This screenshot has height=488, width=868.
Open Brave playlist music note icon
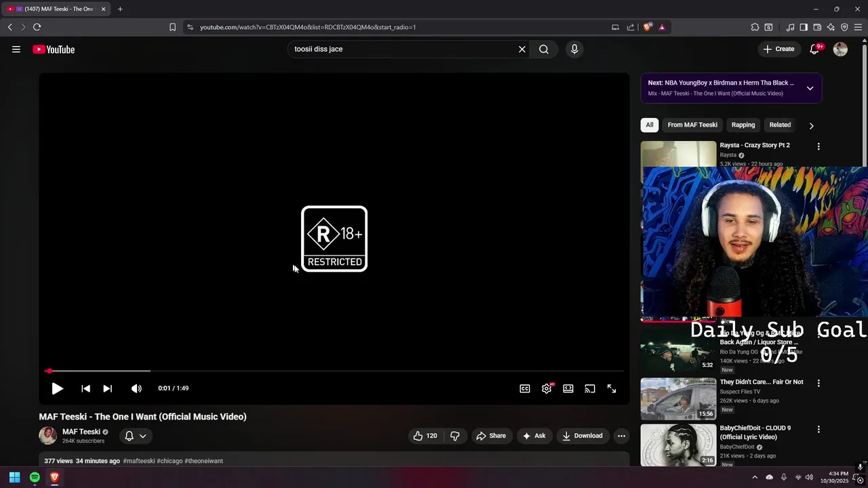point(790,27)
